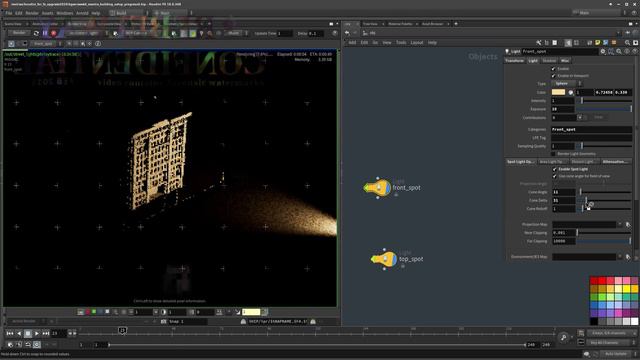The height and width of the screenshot is (360, 640).
Task: Jump to the first frame
Action: point(10,333)
